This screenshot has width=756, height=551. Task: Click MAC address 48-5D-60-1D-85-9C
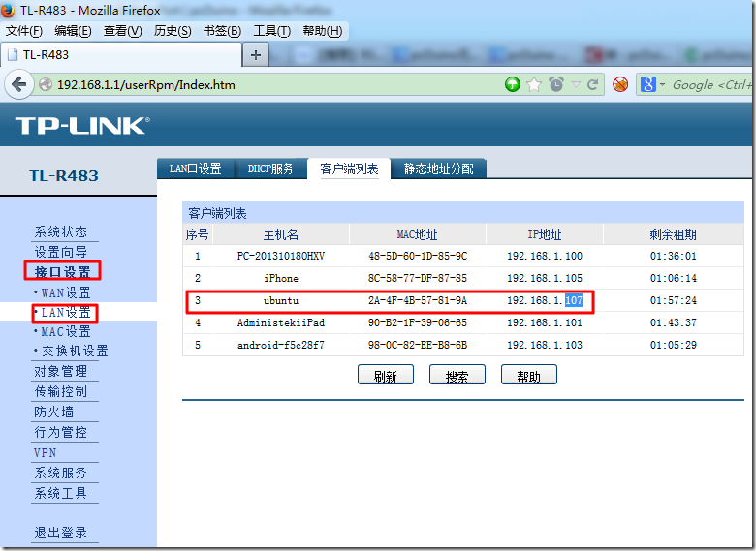point(418,256)
